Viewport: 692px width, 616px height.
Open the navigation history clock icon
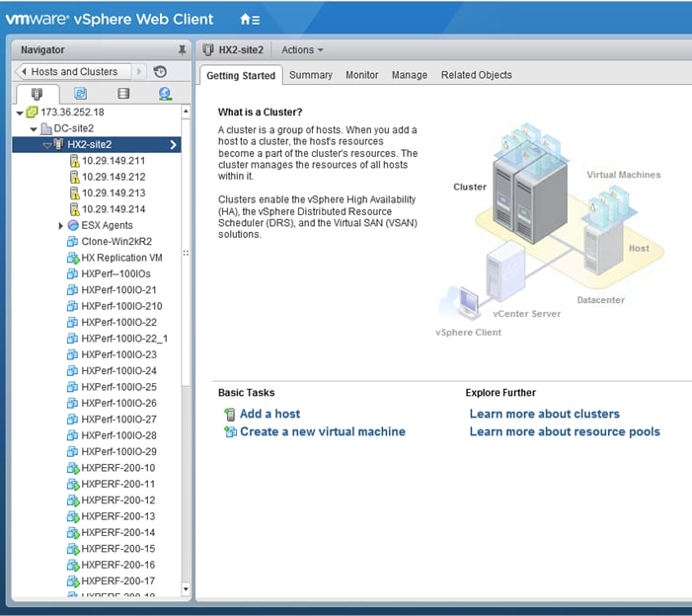[x=160, y=71]
